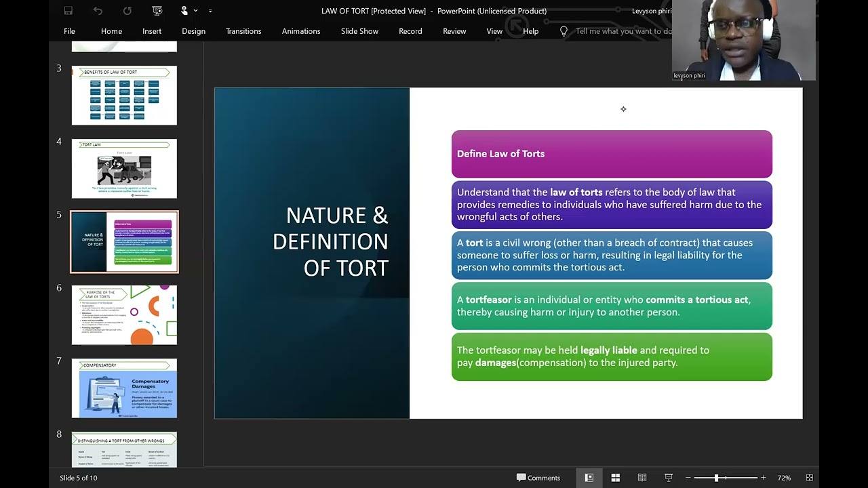Click the Undo arrow icon
Screen dimensions: 868x488
pyautogui.click(x=98, y=11)
